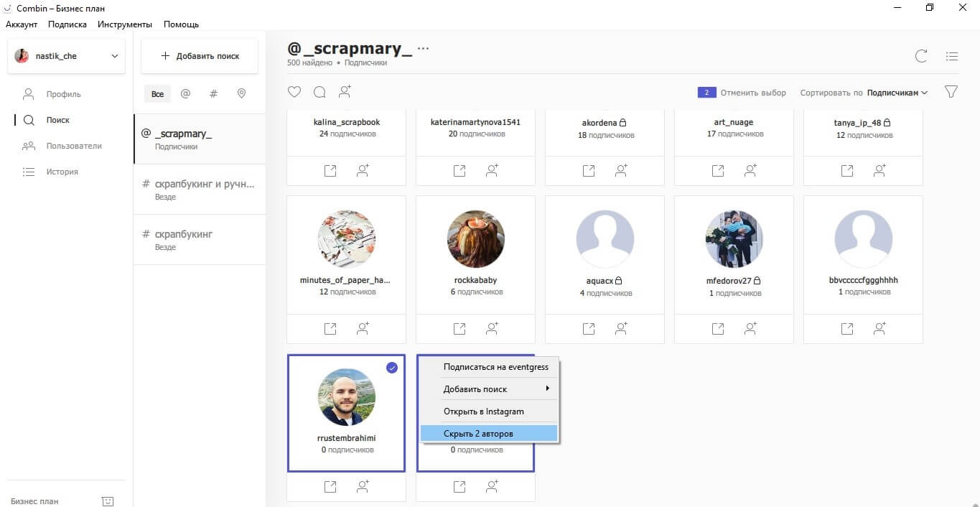
Task: Click the follow user icon in toolbar
Action: coord(345,92)
